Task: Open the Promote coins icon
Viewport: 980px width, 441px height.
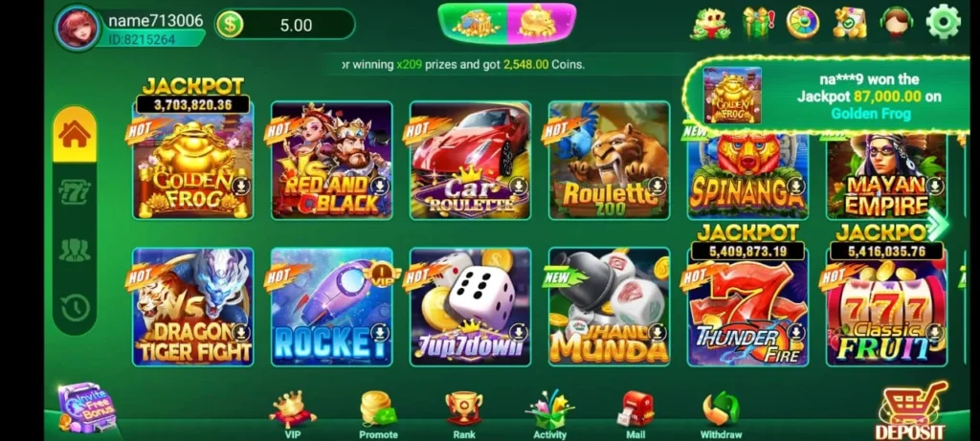Action: click(x=378, y=414)
